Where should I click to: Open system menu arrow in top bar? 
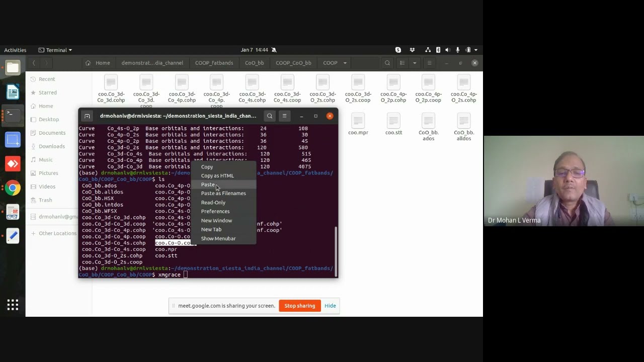tap(476, 50)
